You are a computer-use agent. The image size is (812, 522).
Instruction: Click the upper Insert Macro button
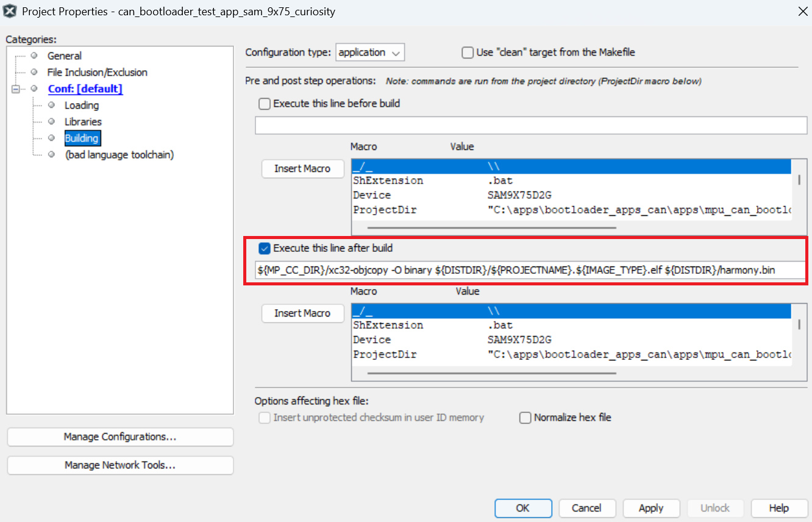(x=302, y=168)
